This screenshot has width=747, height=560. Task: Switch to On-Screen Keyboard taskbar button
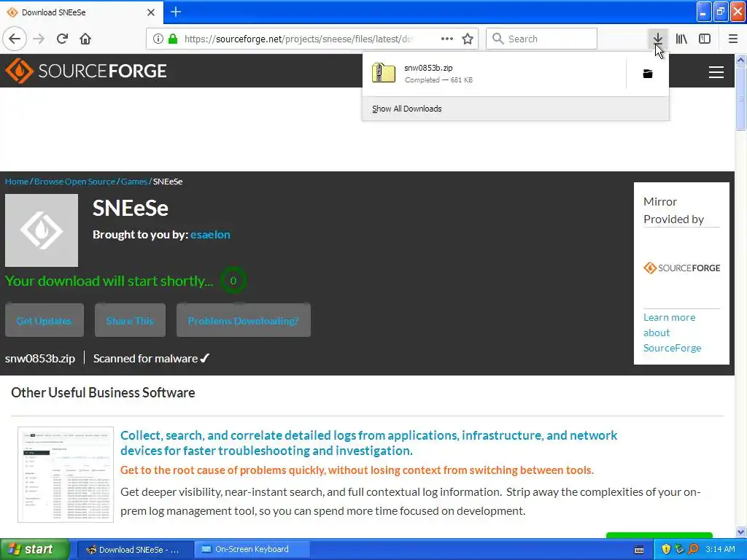(x=252, y=550)
